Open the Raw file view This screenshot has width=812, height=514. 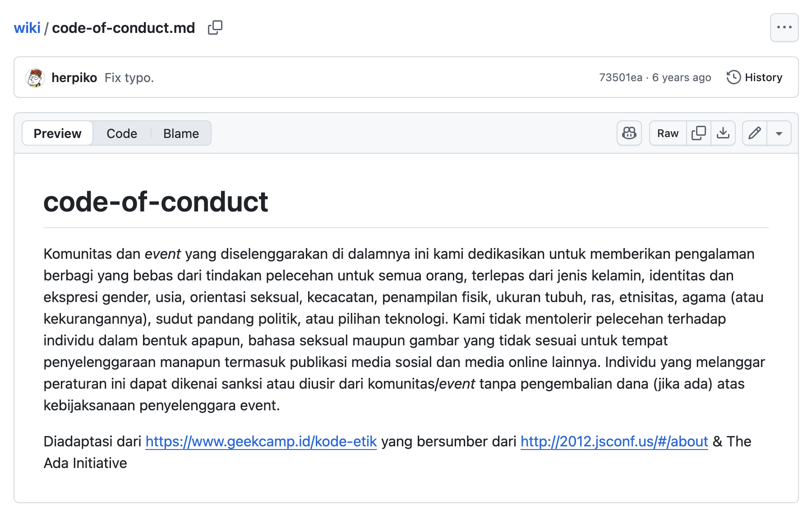(x=668, y=133)
